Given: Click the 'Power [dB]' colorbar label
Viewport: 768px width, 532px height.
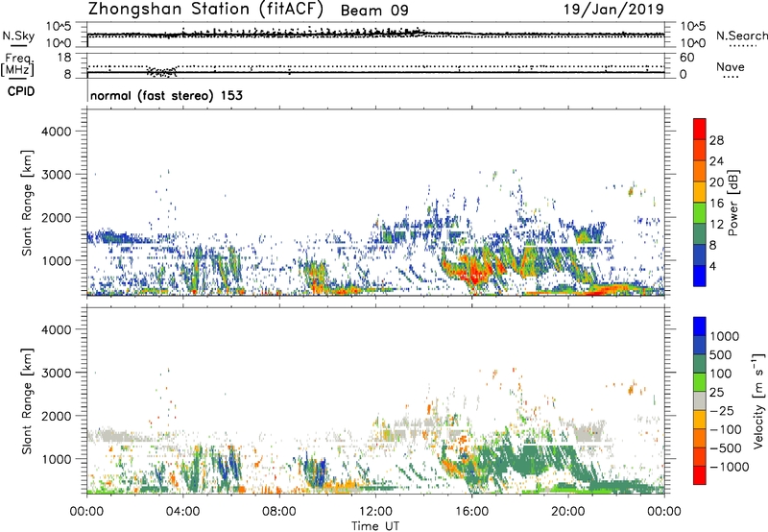Looking at the screenshot, I should coord(732,203).
